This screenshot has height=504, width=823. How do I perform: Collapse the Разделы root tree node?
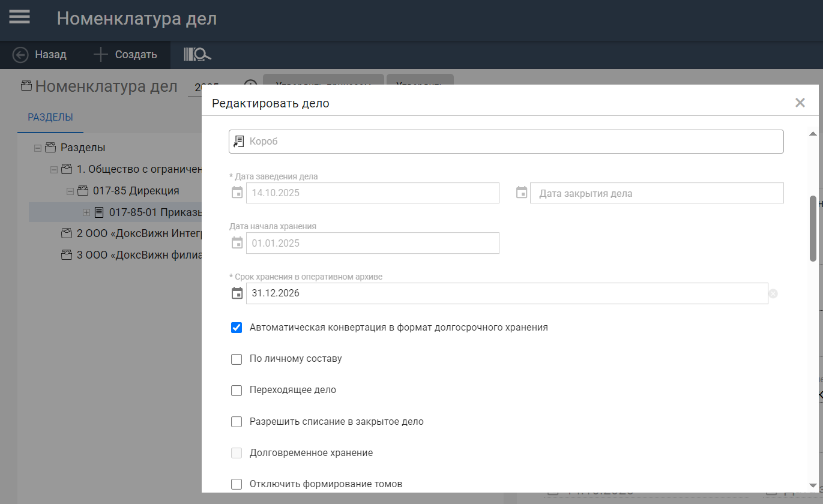coord(38,148)
